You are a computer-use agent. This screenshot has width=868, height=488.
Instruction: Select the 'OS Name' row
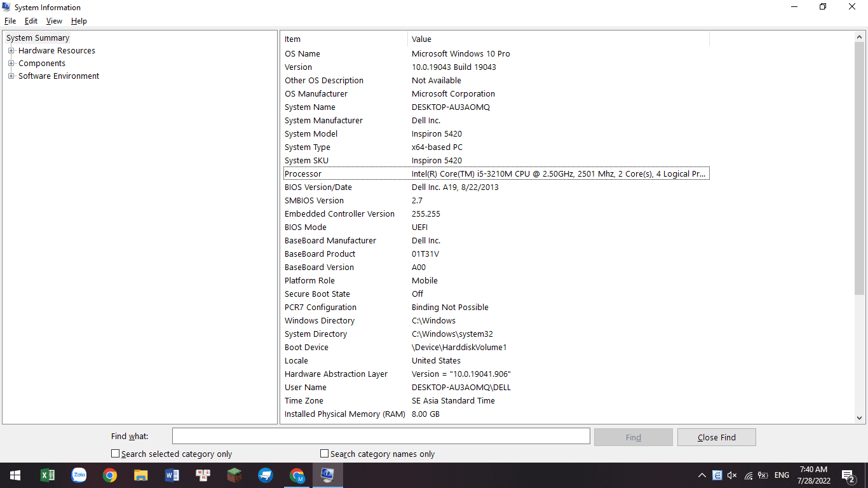pos(496,54)
